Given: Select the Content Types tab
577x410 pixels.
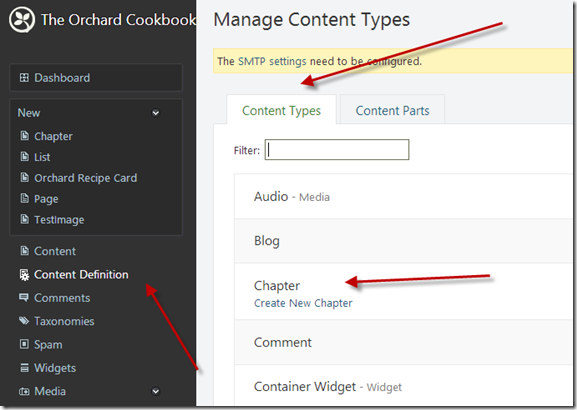Looking at the screenshot, I should (x=282, y=110).
